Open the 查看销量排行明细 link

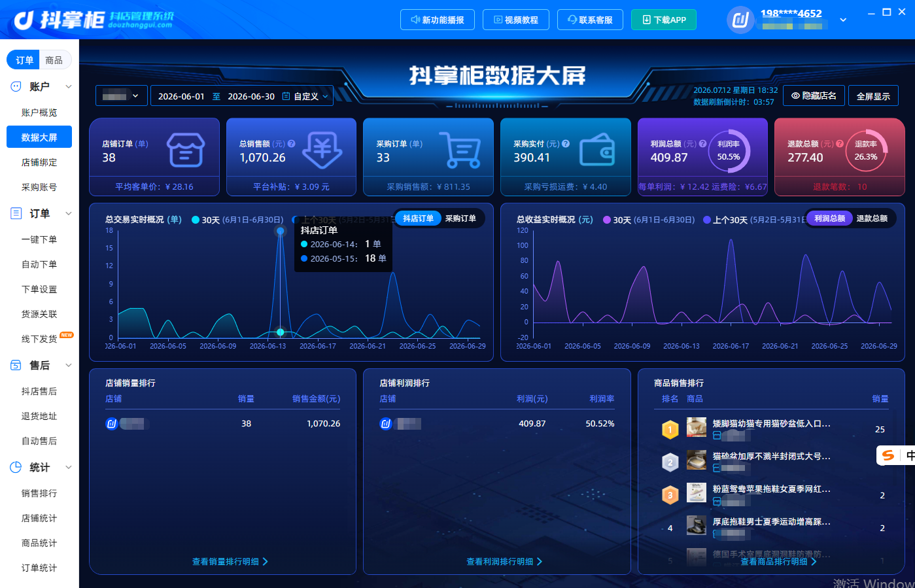tap(230, 561)
